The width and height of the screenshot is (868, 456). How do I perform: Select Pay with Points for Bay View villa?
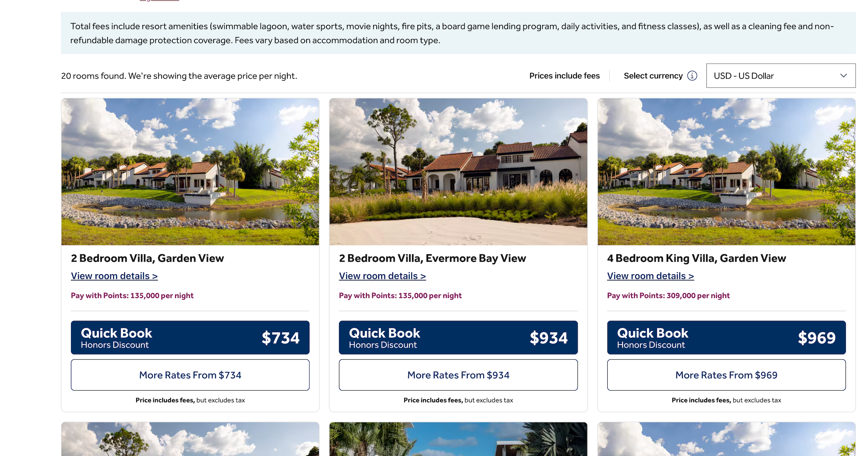[x=401, y=294]
